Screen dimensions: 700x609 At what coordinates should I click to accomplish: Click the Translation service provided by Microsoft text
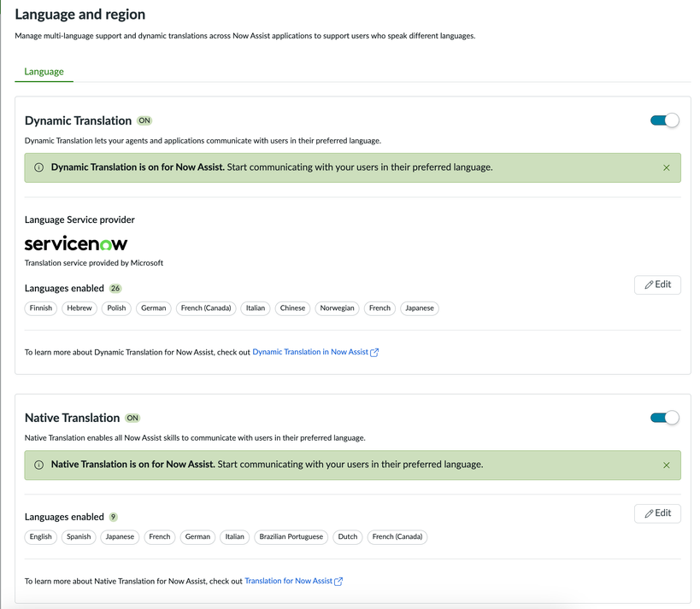pyautogui.click(x=94, y=263)
